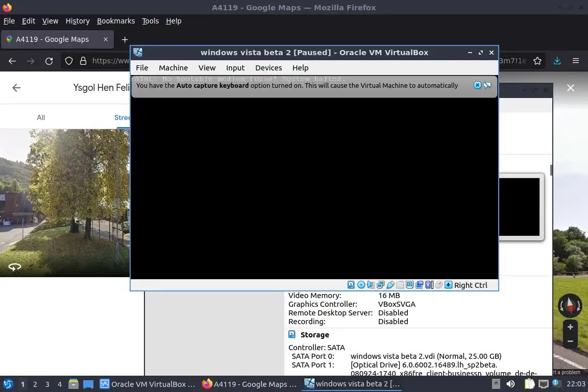This screenshot has width=588, height=392.
Task: Click the clipboard manager tray icon
Action: click(529, 384)
